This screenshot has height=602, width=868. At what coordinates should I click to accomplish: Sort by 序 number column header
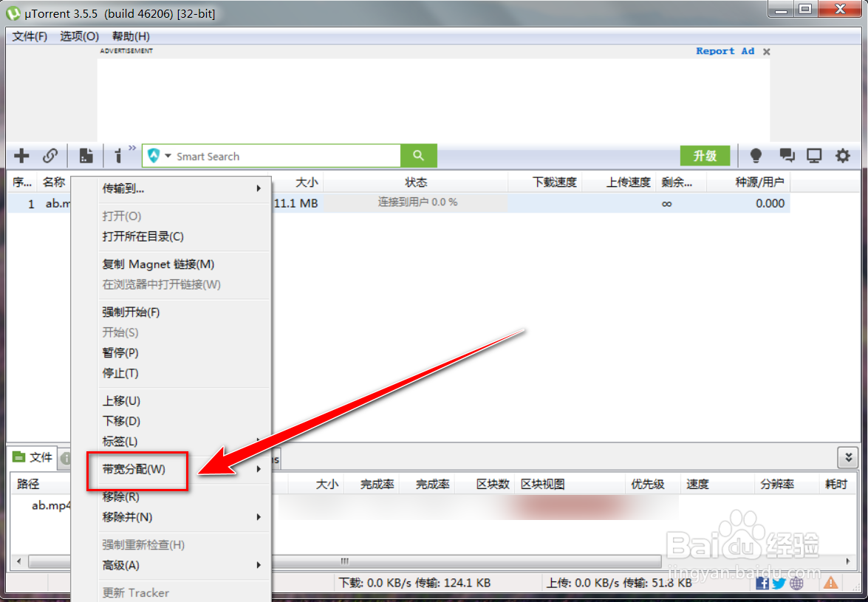click(23, 182)
